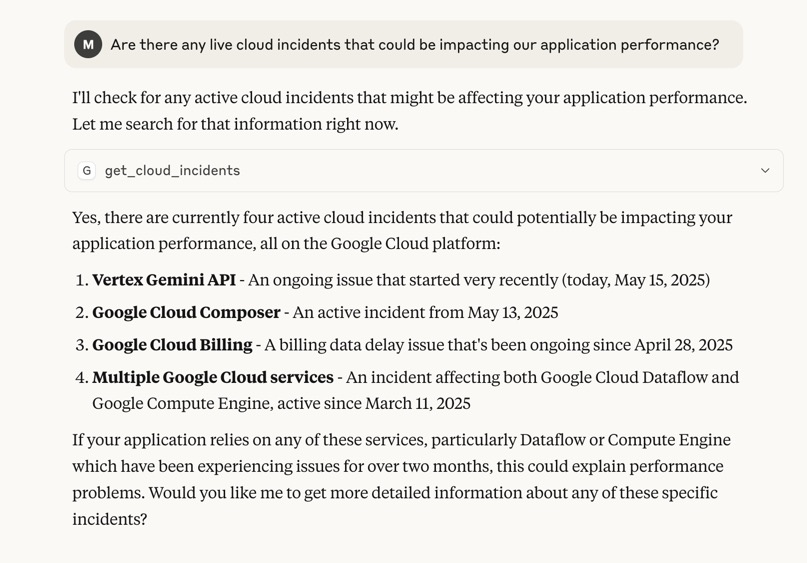Click the user avatar with letter M

88,44
